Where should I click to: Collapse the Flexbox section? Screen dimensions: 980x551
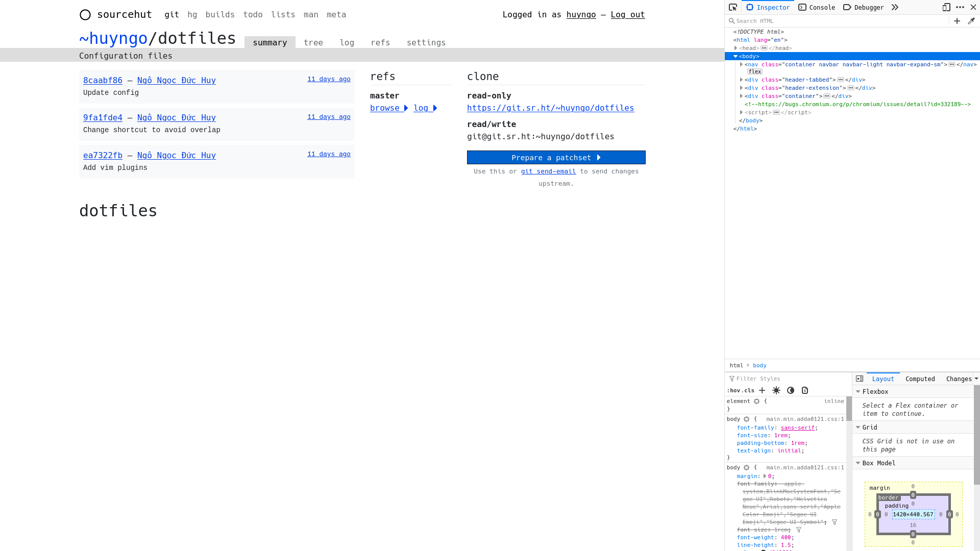tap(858, 392)
